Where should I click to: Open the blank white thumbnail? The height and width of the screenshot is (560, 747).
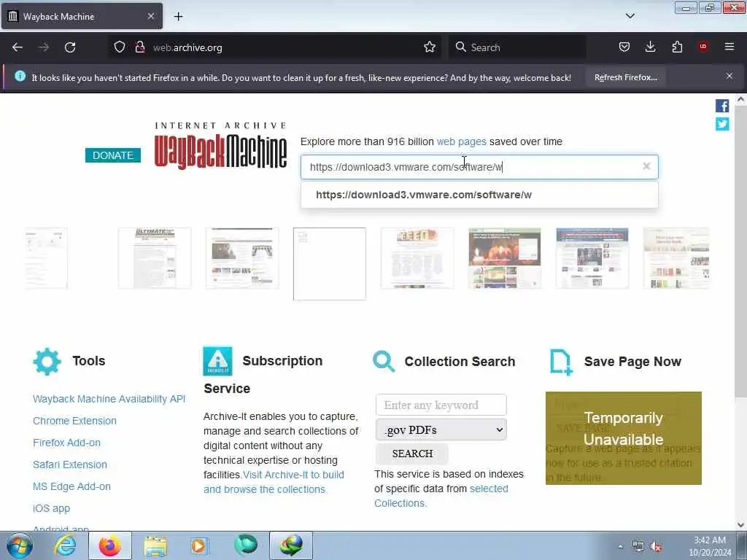pyautogui.click(x=329, y=264)
